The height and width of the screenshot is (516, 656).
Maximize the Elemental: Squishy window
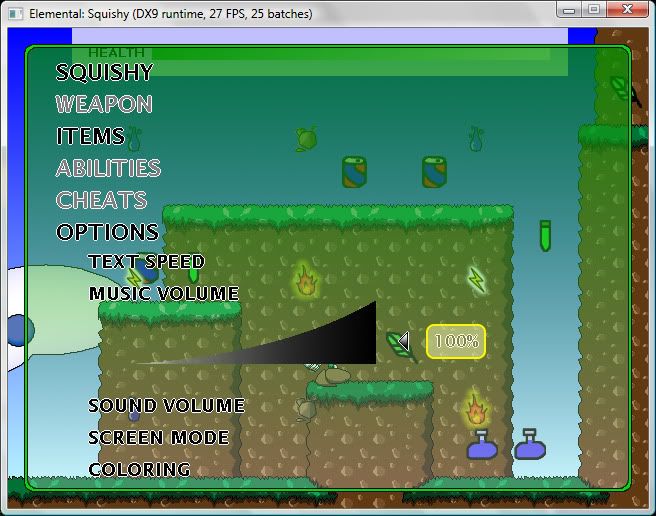(594, 9)
